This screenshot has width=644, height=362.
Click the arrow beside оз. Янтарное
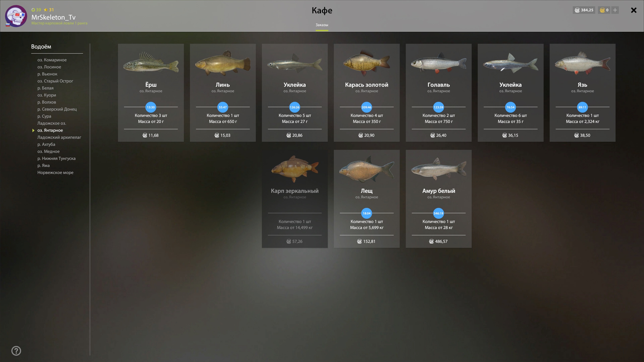click(x=33, y=130)
